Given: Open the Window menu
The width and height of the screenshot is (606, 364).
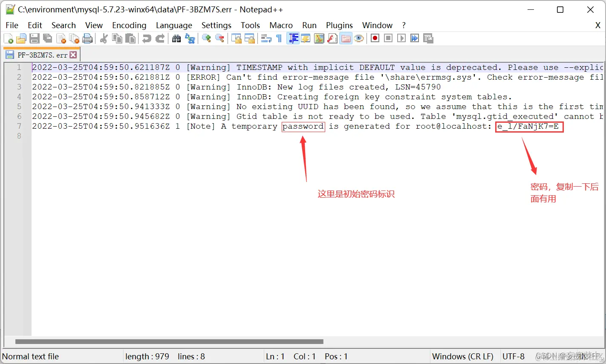Looking at the screenshot, I should coord(377,26).
